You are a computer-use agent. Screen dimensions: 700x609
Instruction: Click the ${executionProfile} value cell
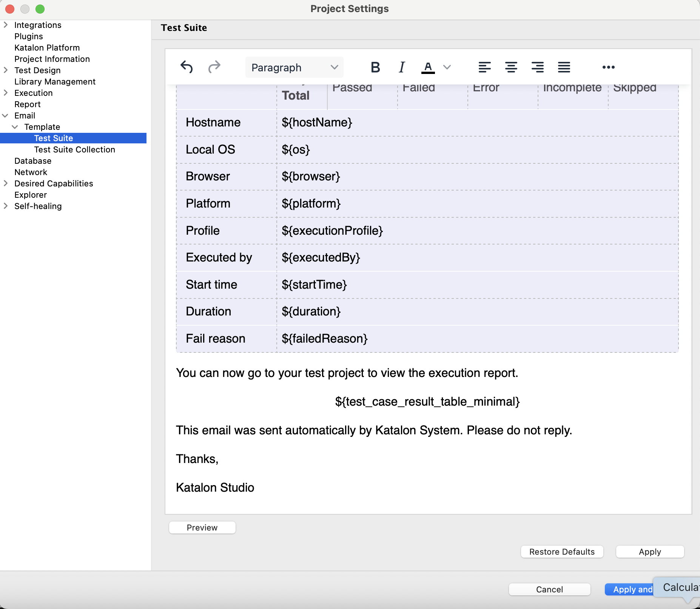[478, 231]
